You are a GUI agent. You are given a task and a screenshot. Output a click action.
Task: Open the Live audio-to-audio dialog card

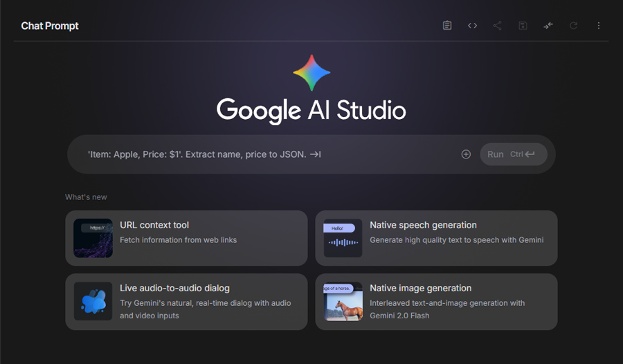coord(186,302)
